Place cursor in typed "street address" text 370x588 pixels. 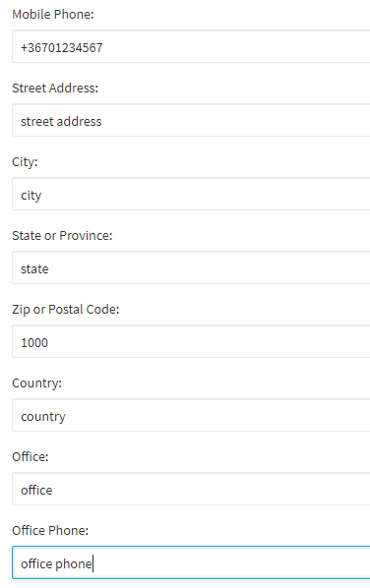tap(61, 122)
